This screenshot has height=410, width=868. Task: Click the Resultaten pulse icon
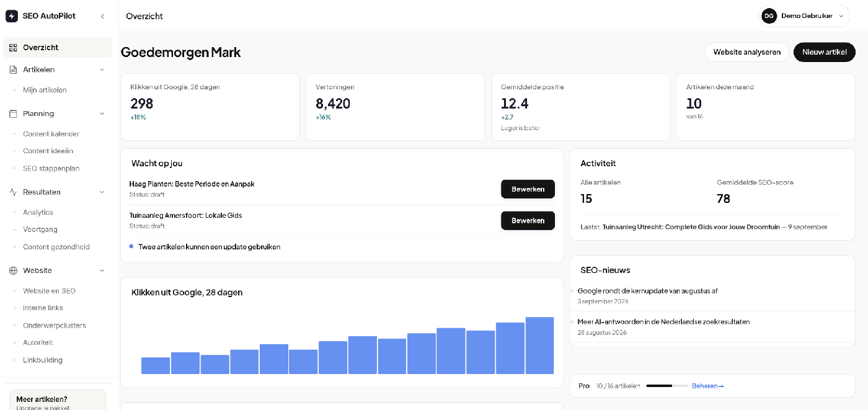coord(13,192)
